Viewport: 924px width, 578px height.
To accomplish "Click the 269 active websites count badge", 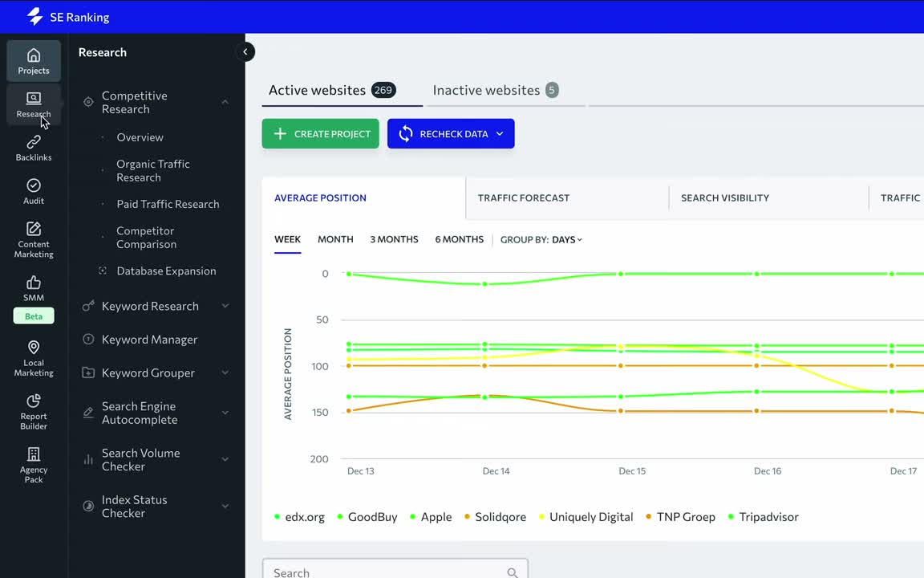I will [x=383, y=90].
